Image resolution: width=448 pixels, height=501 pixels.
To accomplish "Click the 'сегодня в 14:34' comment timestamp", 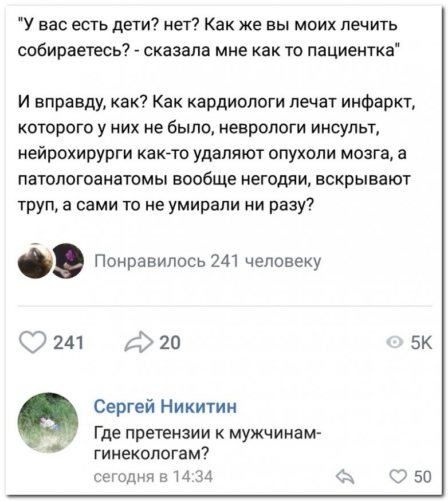I will (154, 475).
